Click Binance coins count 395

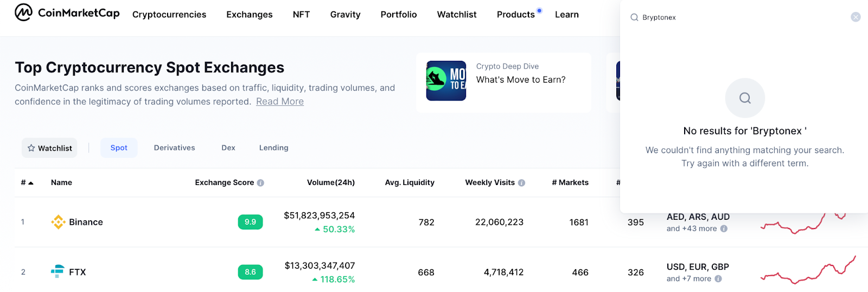pyautogui.click(x=635, y=222)
